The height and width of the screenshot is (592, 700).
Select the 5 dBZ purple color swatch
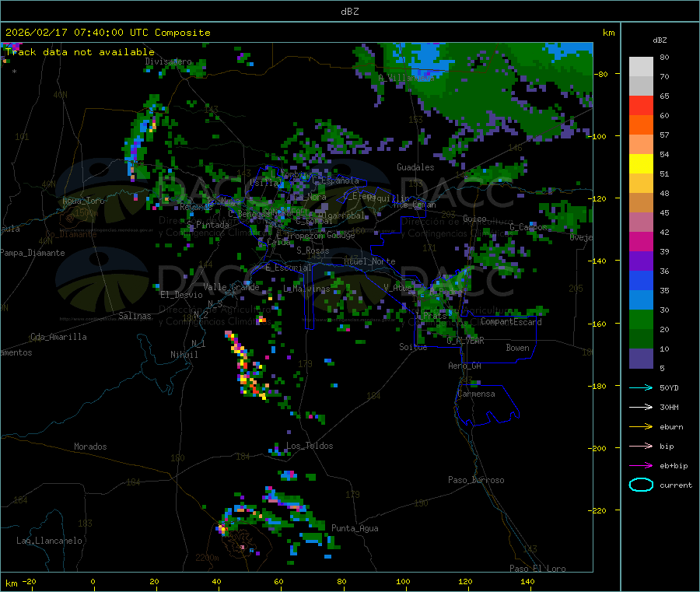pos(641,359)
